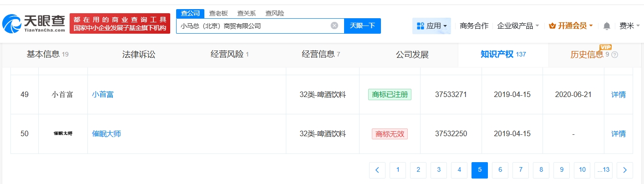
Task: Click 催眠大师 row's 2019-04-15 date
Action: coord(512,133)
